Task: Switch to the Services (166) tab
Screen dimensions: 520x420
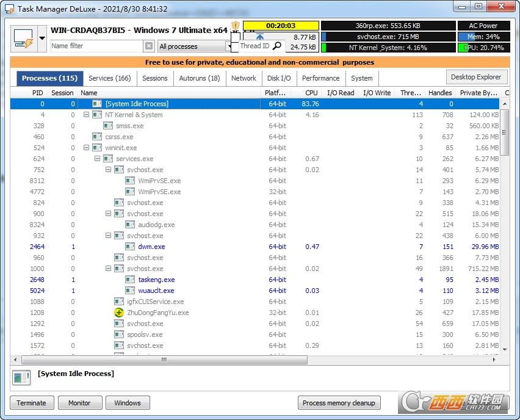Action: [x=110, y=78]
